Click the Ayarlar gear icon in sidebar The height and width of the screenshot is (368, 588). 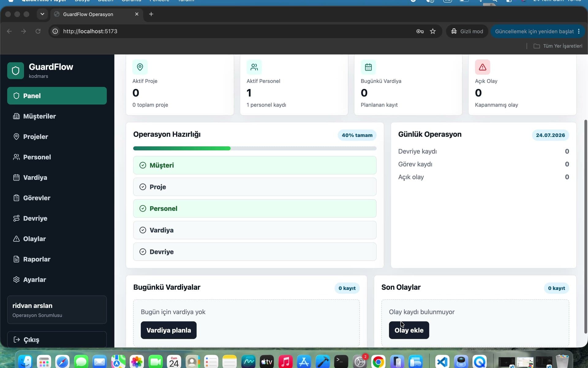[16, 279]
